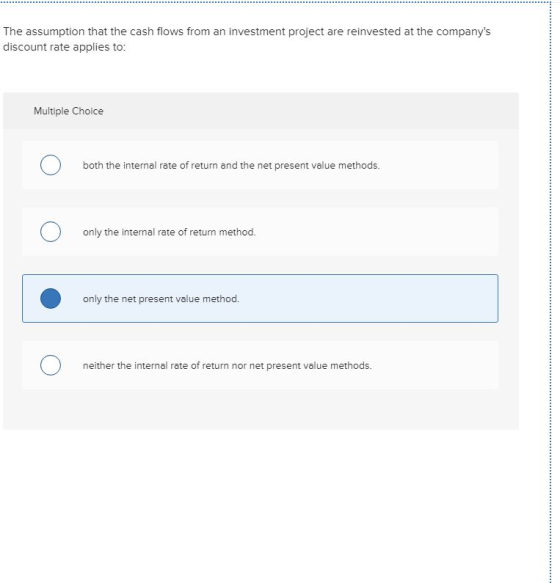The height and width of the screenshot is (583, 560).
Task: Click the dotted vertical border on the right
Action: point(550,292)
